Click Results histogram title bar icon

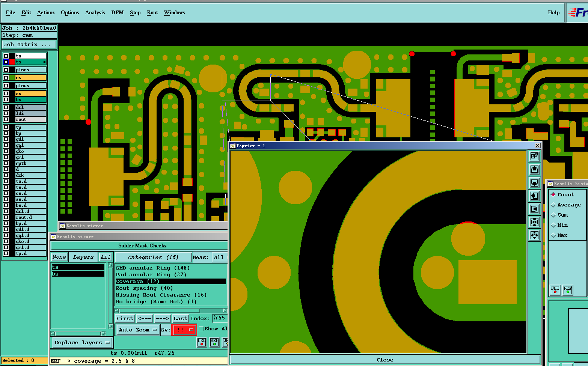click(x=550, y=184)
